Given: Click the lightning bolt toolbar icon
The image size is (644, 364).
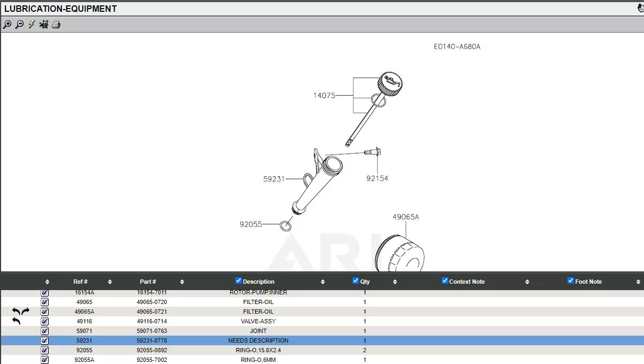Looking at the screenshot, I should tap(32, 25).
